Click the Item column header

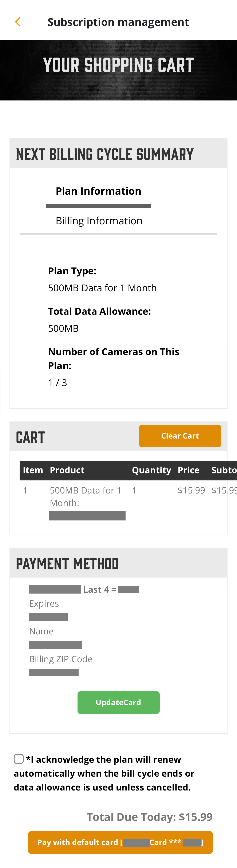33,470
